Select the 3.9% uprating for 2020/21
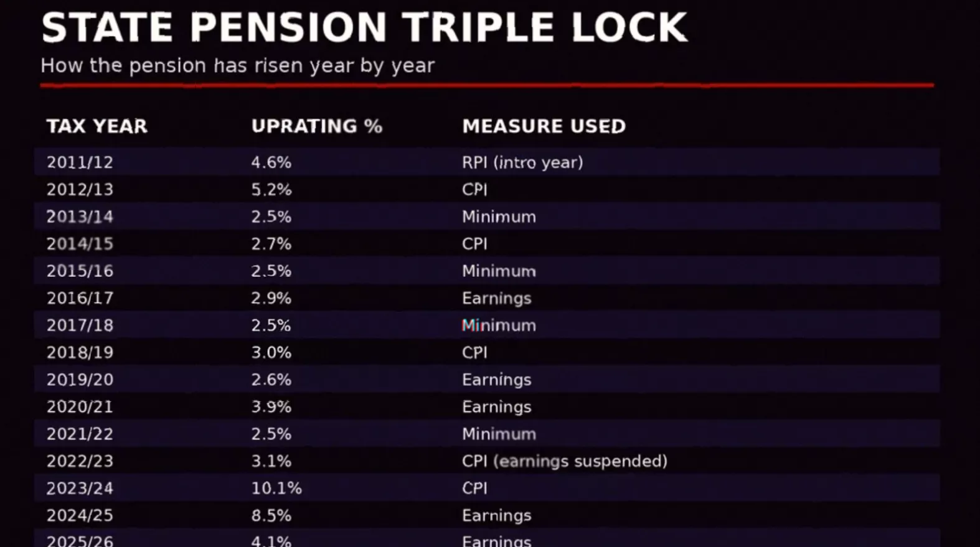980x547 pixels. (271, 407)
